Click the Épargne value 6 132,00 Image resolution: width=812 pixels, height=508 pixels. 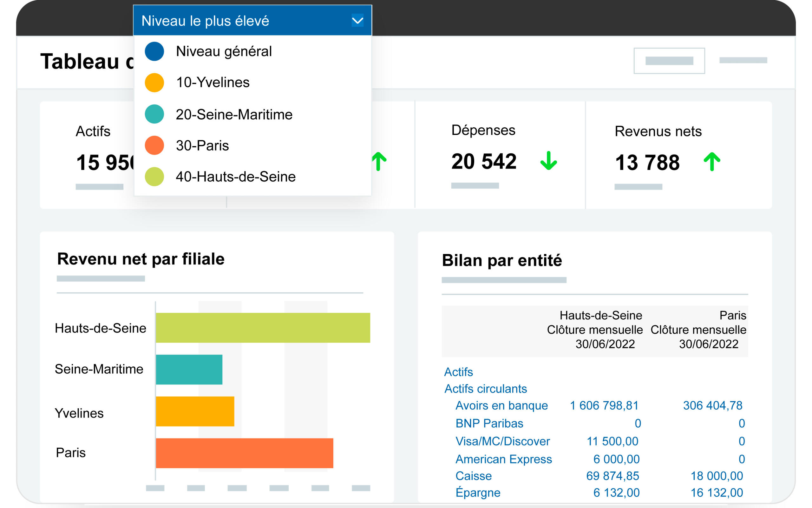(x=616, y=493)
